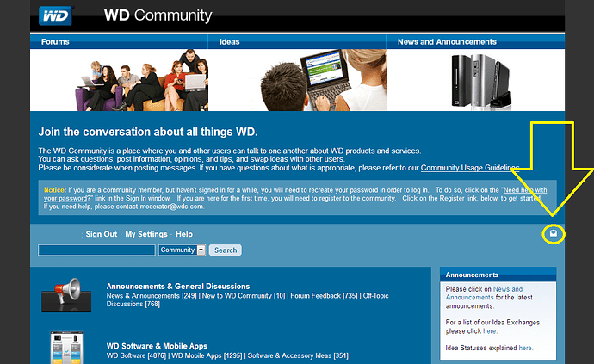Click the Search button
This screenshot has width=594, height=364.
[226, 250]
